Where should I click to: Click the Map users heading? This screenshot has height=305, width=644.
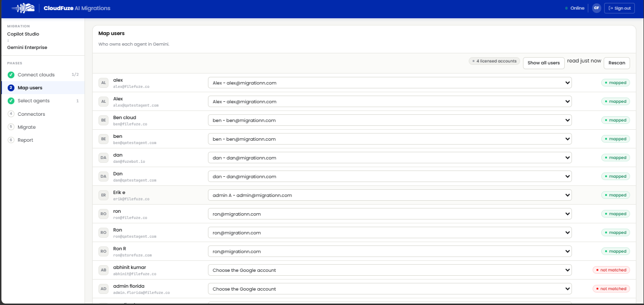[111, 34]
